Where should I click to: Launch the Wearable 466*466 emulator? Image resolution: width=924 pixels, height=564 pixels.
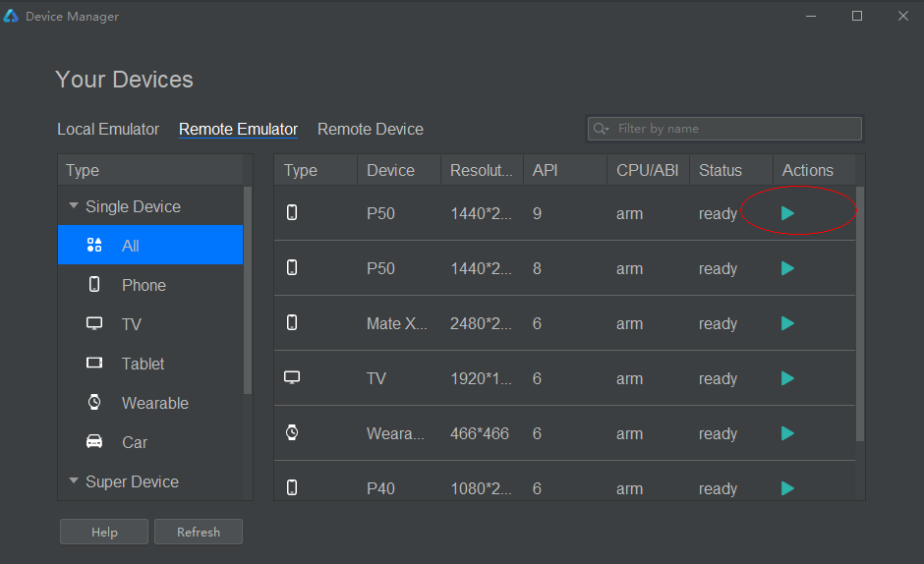[x=787, y=433]
